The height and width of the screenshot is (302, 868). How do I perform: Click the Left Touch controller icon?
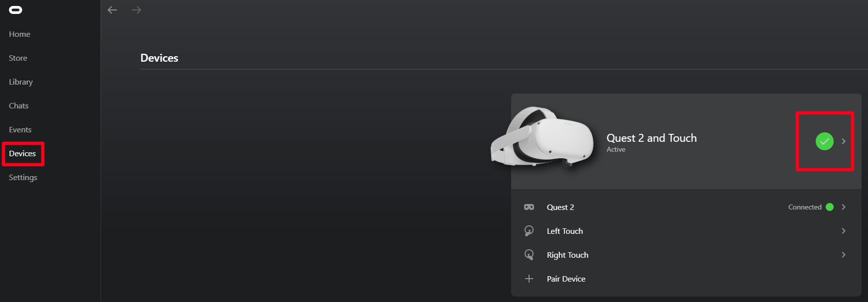[x=529, y=231]
